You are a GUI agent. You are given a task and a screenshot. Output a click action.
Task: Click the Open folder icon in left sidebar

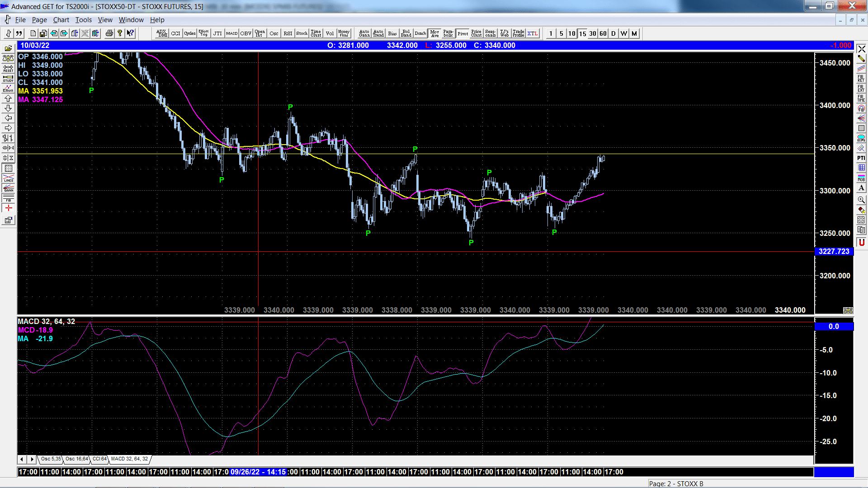[x=8, y=48]
